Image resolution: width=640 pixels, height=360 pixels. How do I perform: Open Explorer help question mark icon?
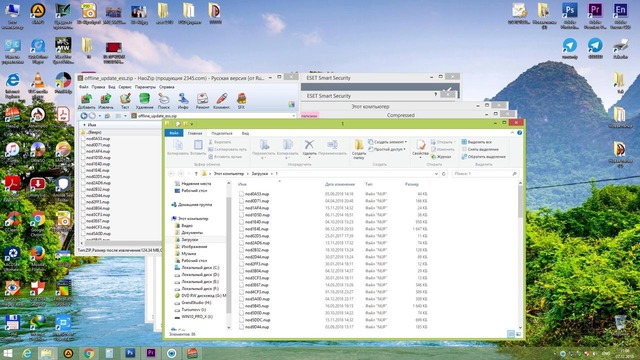pos(519,133)
